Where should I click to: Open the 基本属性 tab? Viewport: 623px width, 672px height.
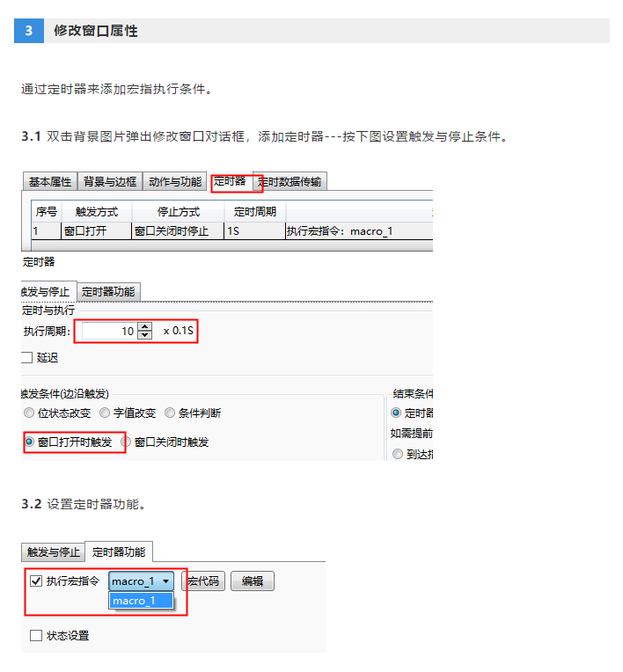[x=49, y=182]
